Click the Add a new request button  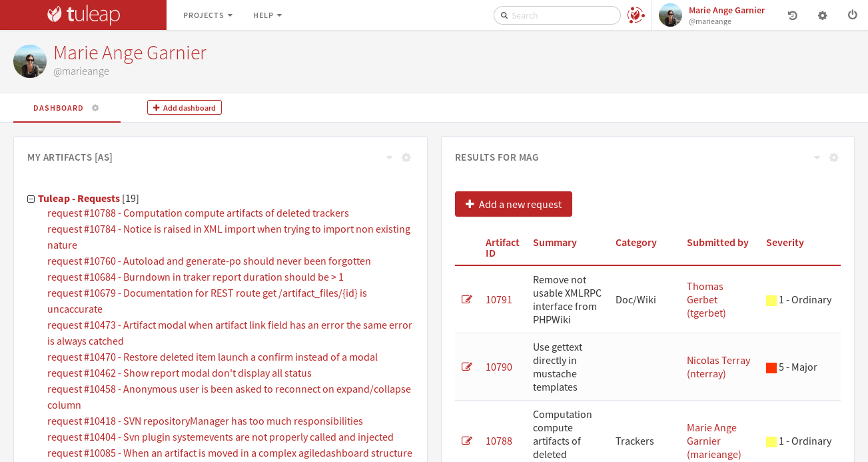(x=513, y=204)
